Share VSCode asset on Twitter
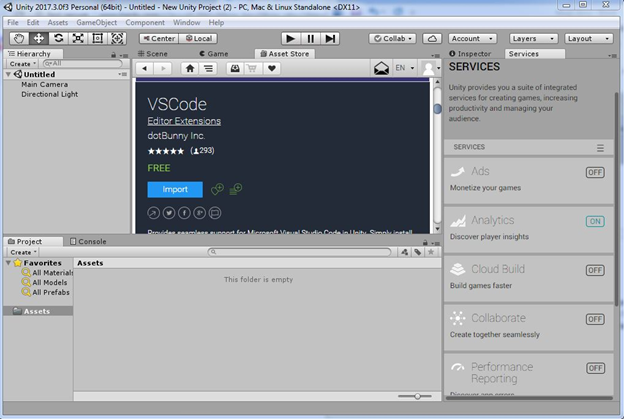The height and width of the screenshot is (419, 624). (x=169, y=213)
